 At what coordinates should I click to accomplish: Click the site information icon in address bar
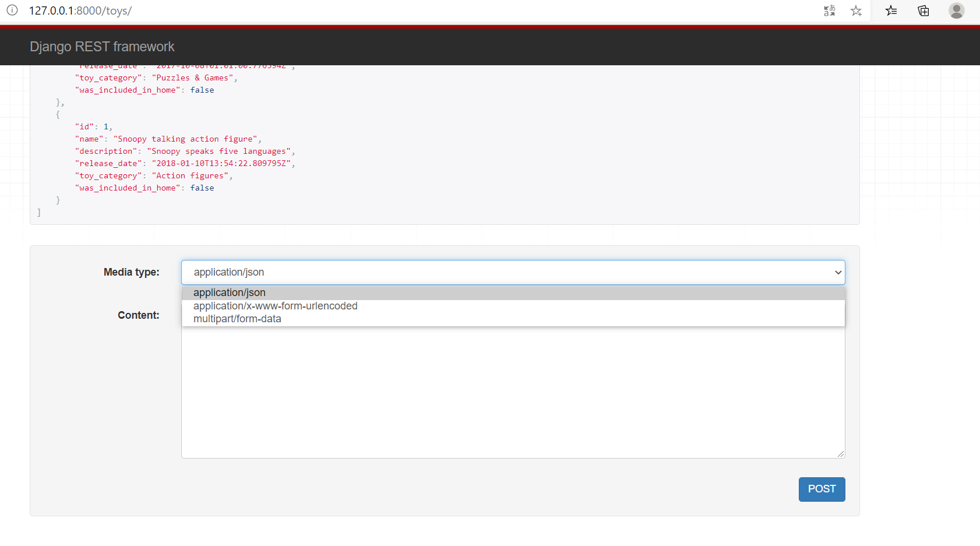click(12, 10)
